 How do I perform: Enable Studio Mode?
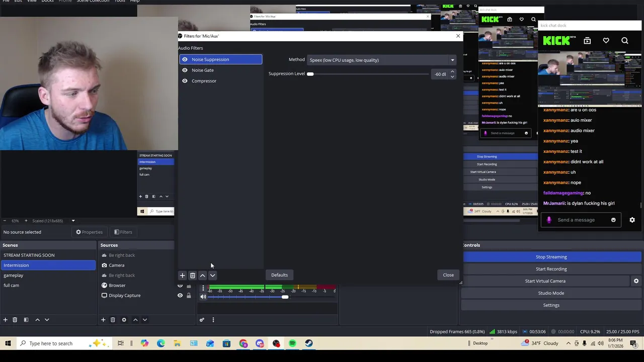coord(551,293)
